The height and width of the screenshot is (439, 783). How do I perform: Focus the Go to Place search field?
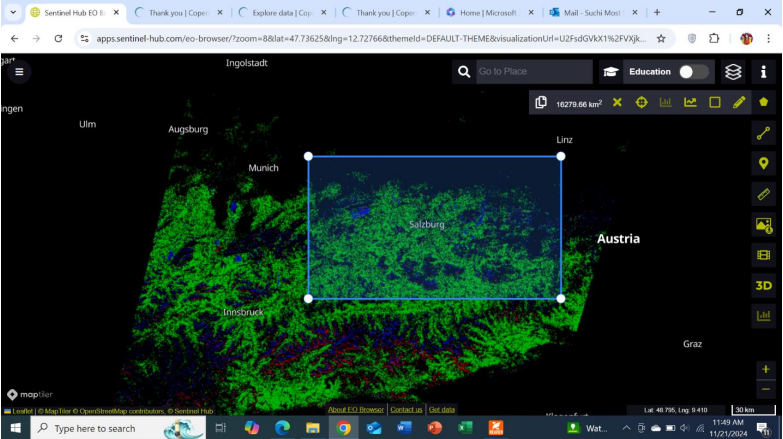[534, 71]
